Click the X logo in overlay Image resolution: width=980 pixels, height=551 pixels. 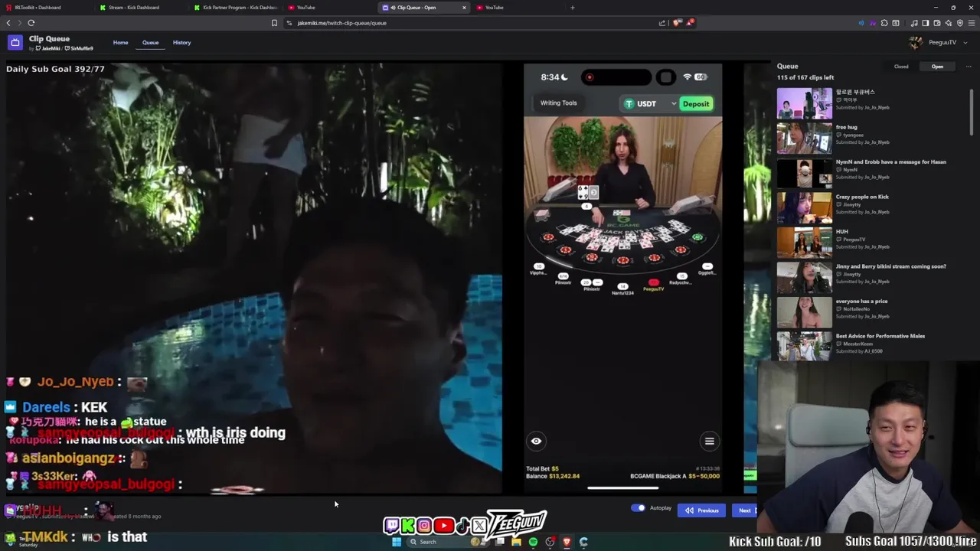[x=479, y=526]
